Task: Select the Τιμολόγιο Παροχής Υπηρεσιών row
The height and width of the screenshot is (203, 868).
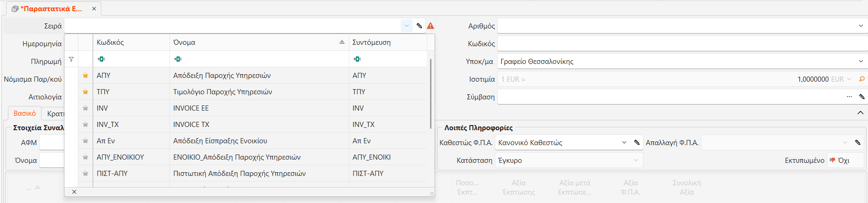Action: 222,92
